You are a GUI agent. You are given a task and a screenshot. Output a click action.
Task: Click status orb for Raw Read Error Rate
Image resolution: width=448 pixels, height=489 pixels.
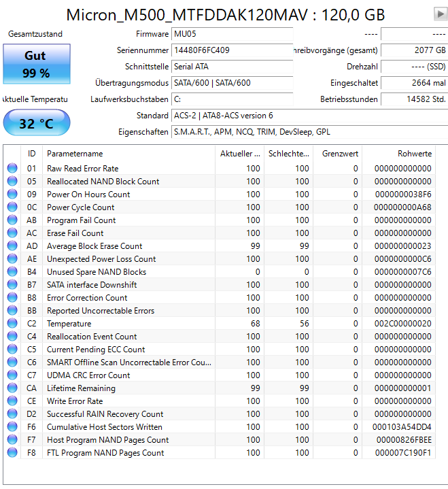point(12,168)
